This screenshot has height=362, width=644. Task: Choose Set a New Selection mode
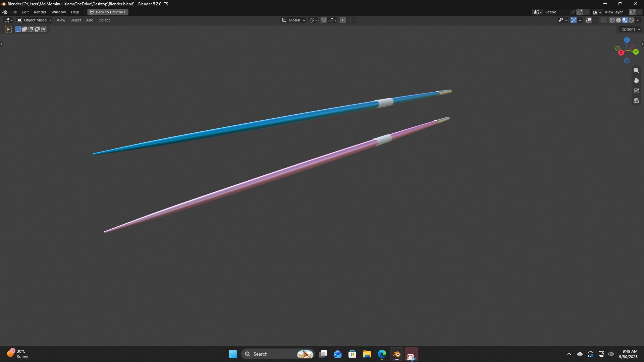18,29
